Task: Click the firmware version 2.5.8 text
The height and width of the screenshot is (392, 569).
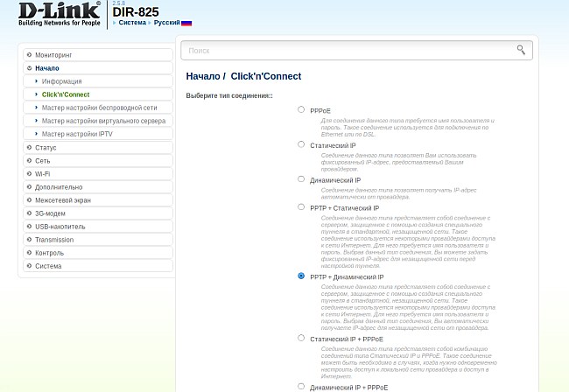Action: point(119,3)
